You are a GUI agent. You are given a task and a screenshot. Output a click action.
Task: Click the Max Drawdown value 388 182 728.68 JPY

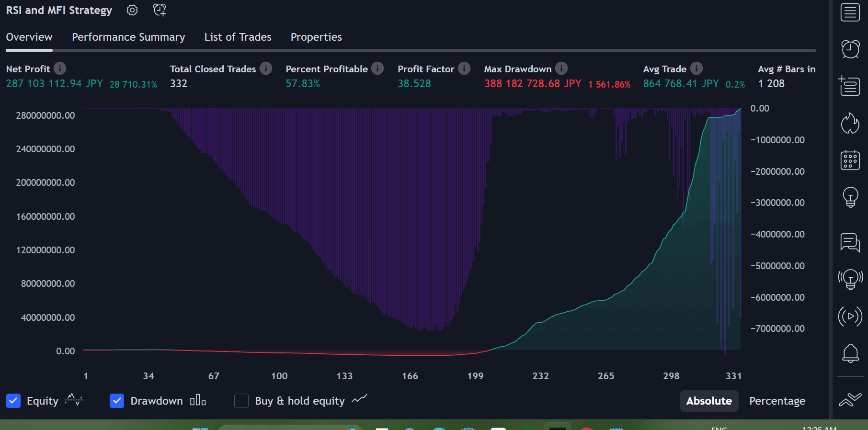coord(533,83)
